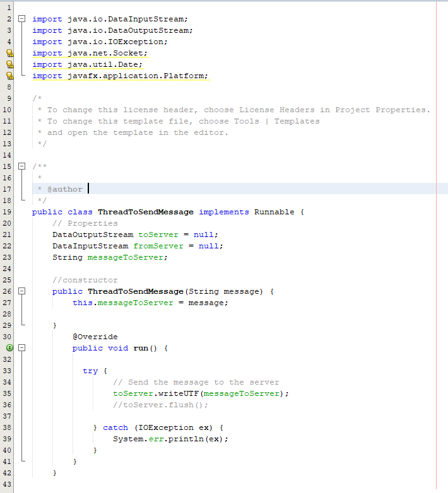Click the '@author' tag in the Javadoc
Viewport: 448px width, 493px height.
pos(65,189)
